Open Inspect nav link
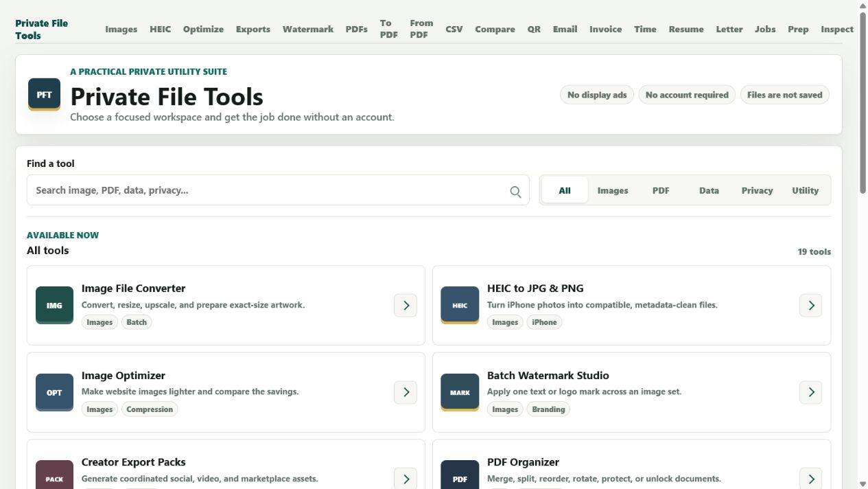This screenshot has width=868, height=489. click(x=837, y=29)
